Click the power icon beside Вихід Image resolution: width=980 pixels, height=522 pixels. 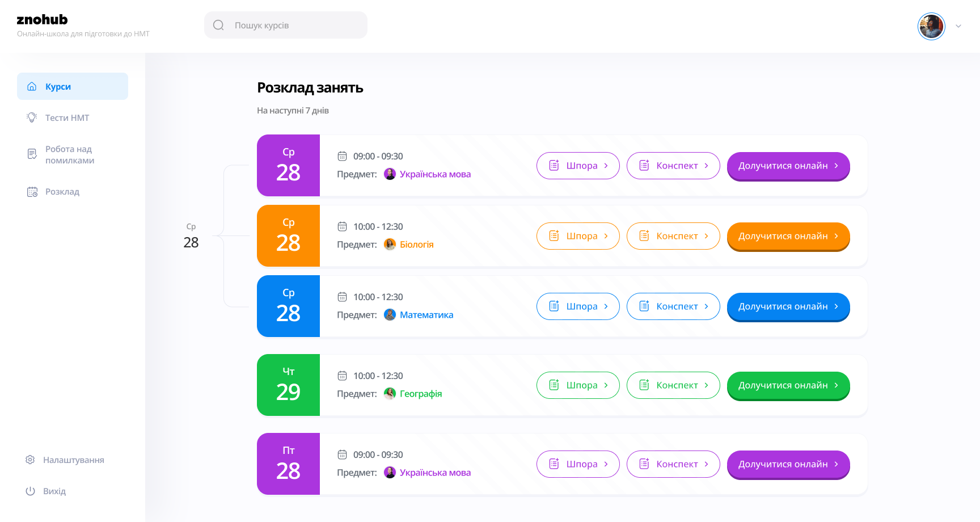pyautogui.click(x=30, y=491)
